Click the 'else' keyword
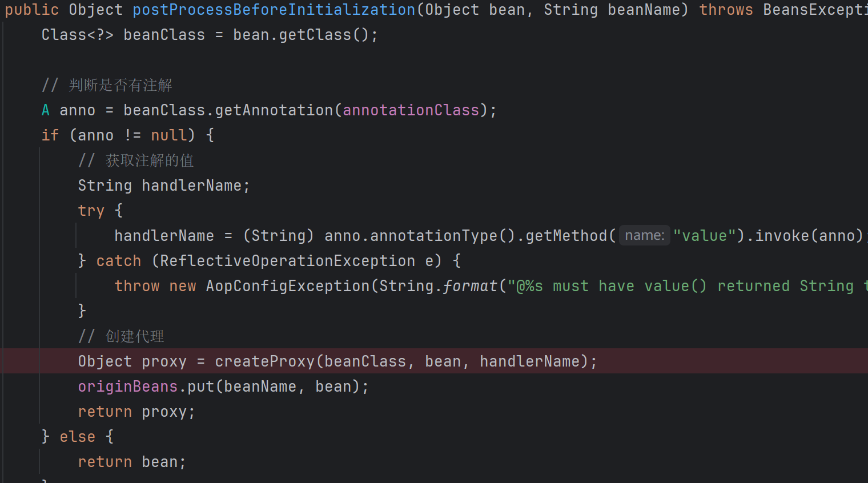 pyautogui.click(x=78, y=437)
